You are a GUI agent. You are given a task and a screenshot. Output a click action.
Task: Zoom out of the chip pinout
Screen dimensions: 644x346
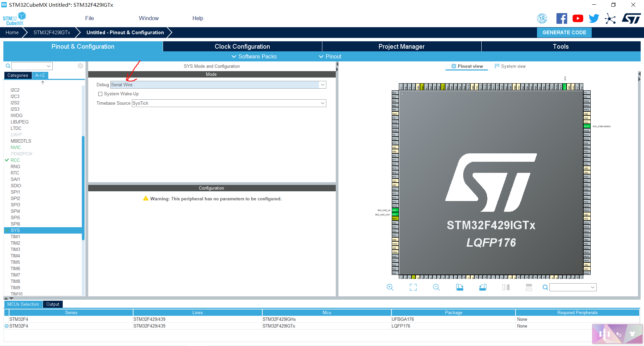436,287
